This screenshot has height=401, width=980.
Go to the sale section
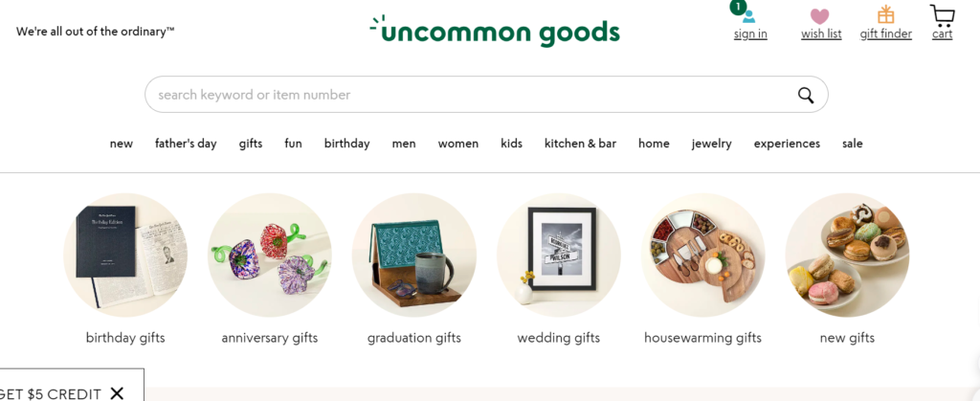(852, 144)
